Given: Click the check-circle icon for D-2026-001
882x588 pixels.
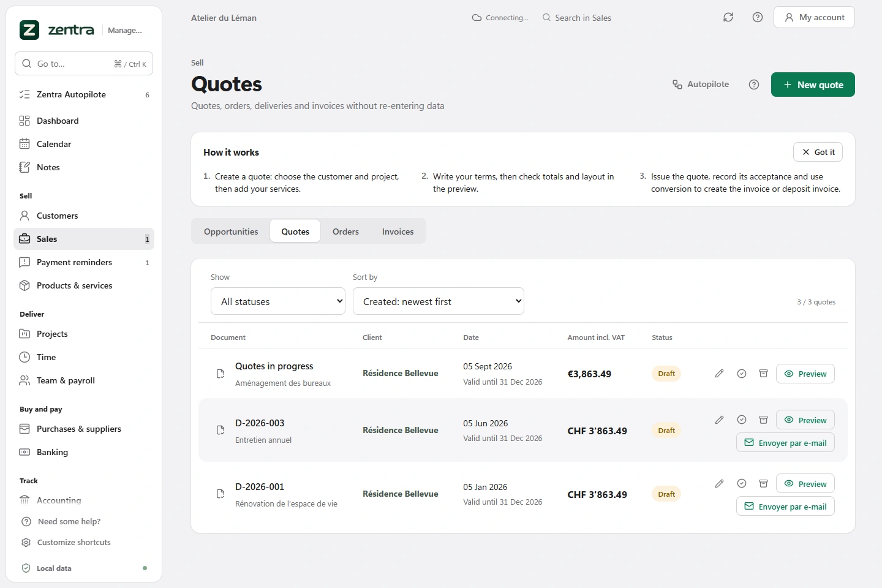Looking at the screenshot, I should (x=742, y=484).
